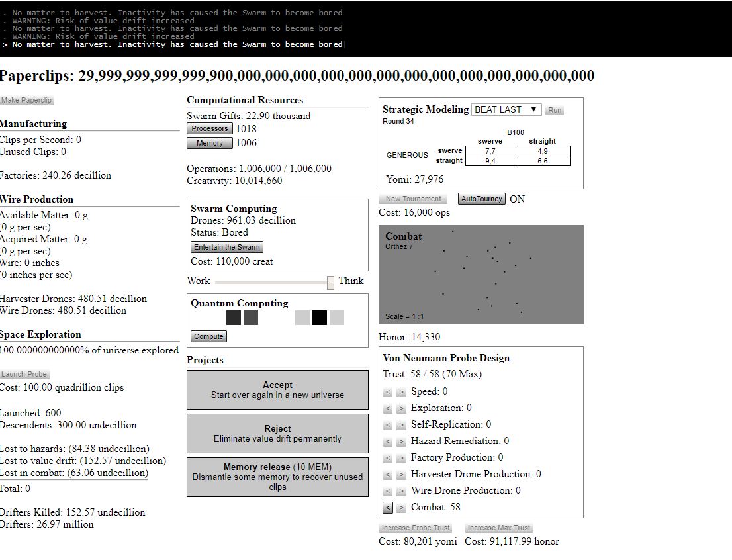This screenshot has height=560, width=732.
Task: Click the Factories: 240.26 decillion text
Action: (56, 175)
